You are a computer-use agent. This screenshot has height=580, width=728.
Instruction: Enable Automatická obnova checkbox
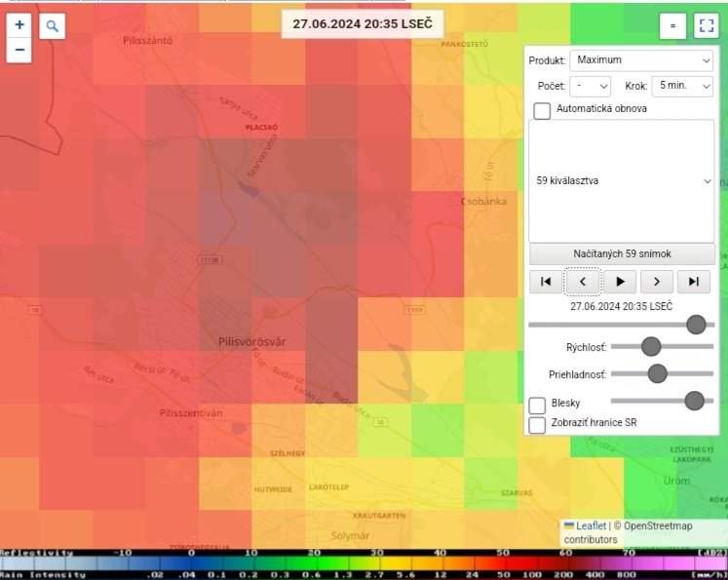click(543, 110)
